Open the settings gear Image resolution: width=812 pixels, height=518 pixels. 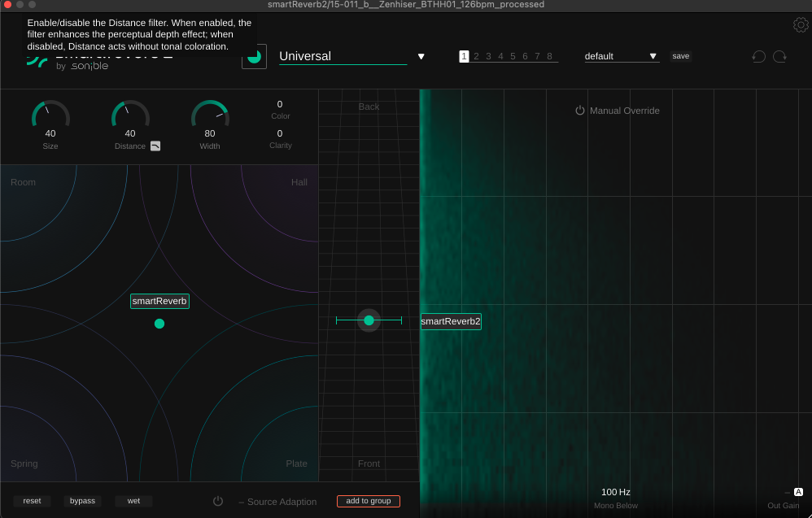801,25
